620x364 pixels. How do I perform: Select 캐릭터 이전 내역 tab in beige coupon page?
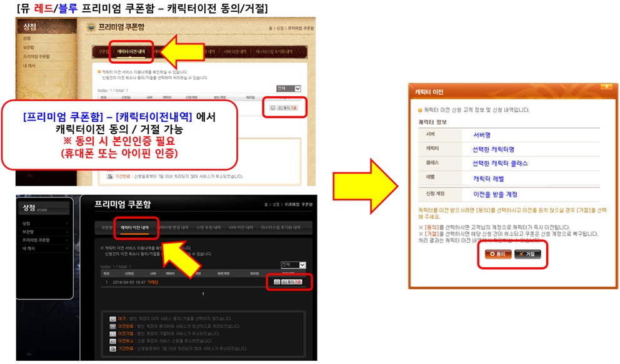pyautogui.click(x=131, y=52)
